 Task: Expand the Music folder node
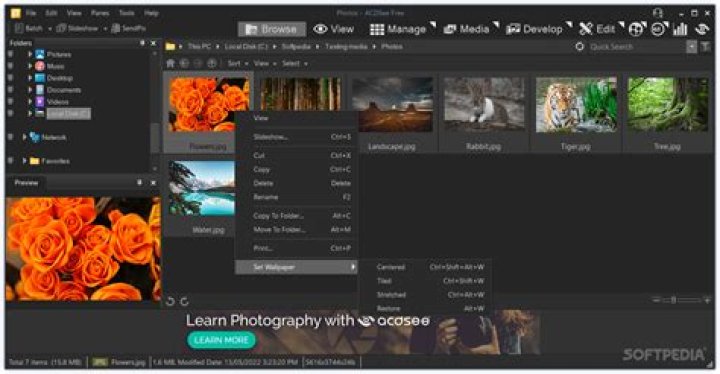coord(30,66)
